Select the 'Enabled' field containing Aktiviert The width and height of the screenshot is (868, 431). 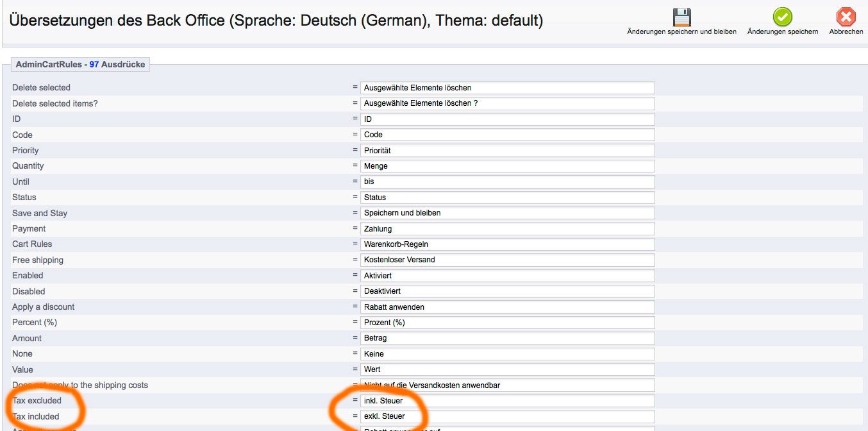(507, 276)
